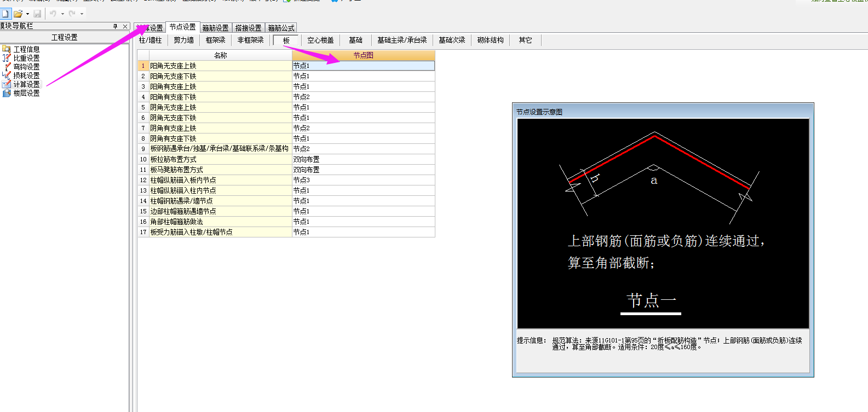Select row 柱帽钢筋遇梁/墙节点
The image size is (868, 412).
pyautogui.click(x=286, y=201)
